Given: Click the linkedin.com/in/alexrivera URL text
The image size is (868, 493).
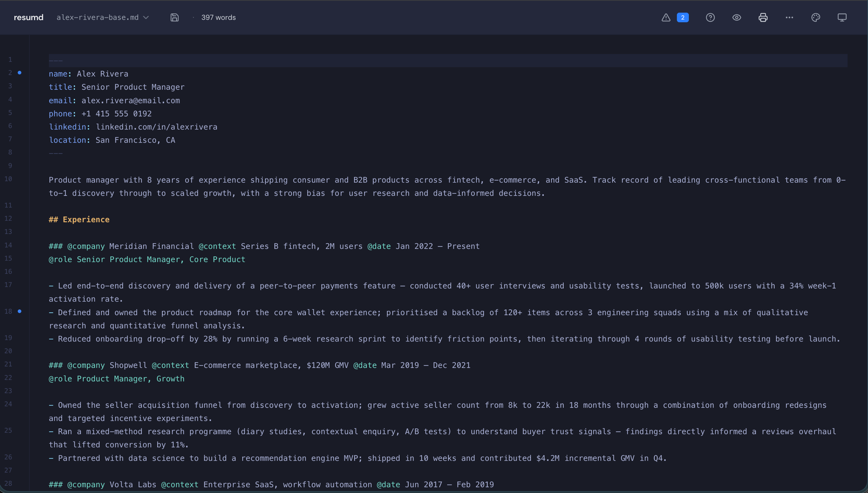Looking at the screenshot, I should [157, 127].
